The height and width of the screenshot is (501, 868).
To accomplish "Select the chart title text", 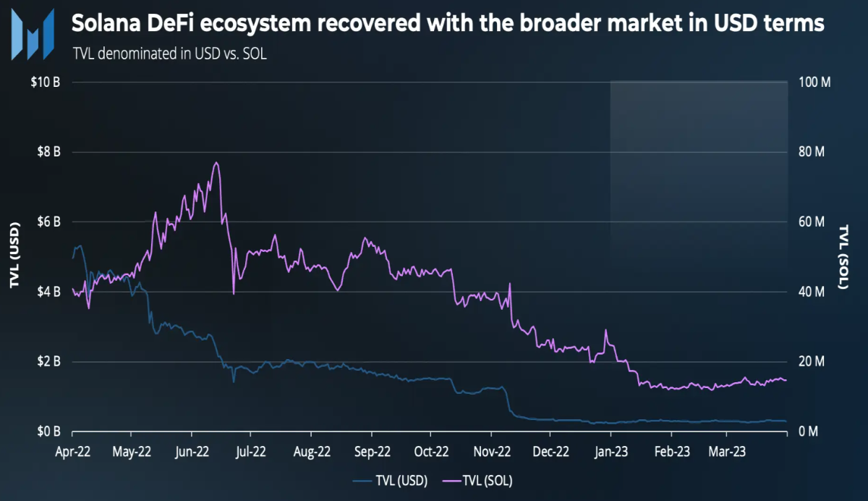I will click(x=448, y=23).
